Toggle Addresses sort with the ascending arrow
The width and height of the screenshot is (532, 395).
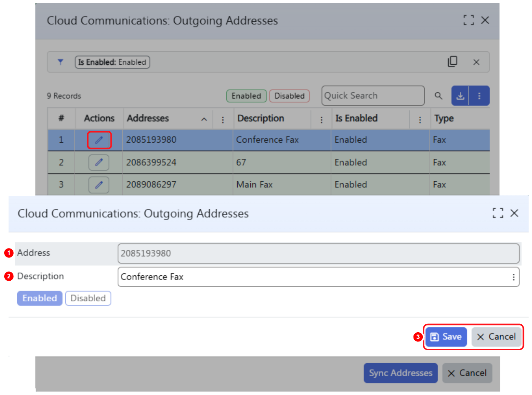(204, 119)
